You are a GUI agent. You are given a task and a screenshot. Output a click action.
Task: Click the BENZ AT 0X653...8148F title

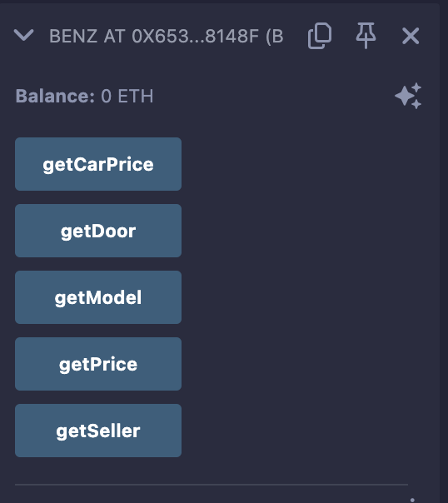pyautogui.click(x=166, y=36)
